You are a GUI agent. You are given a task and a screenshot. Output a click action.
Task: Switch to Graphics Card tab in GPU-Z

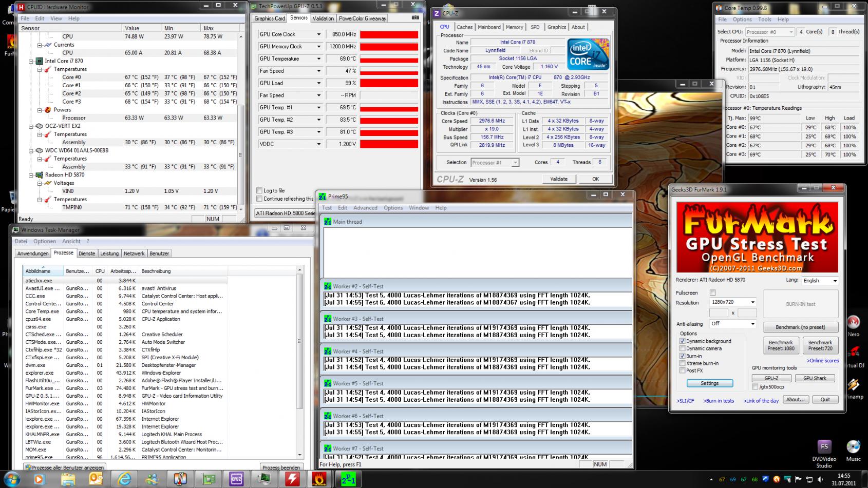point(270,18)
